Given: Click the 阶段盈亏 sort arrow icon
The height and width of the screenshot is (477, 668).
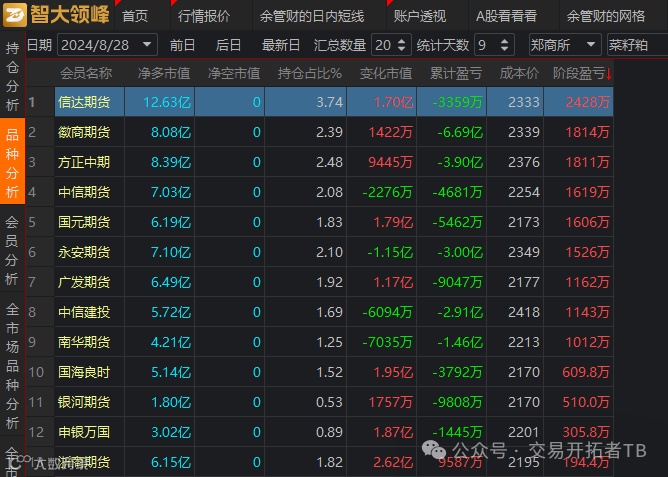Looking at the screenshot, I should pos(609,74).
